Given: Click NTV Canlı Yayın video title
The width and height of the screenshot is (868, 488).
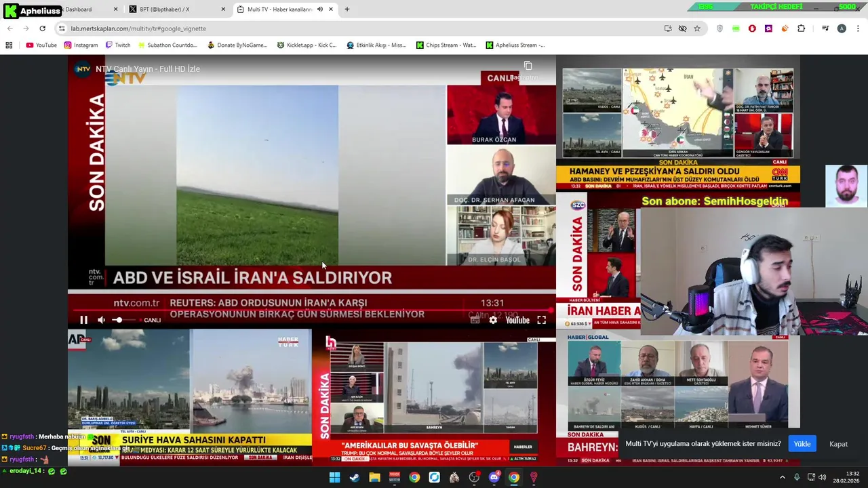Looking at the screenshot, I should [147, 68].
